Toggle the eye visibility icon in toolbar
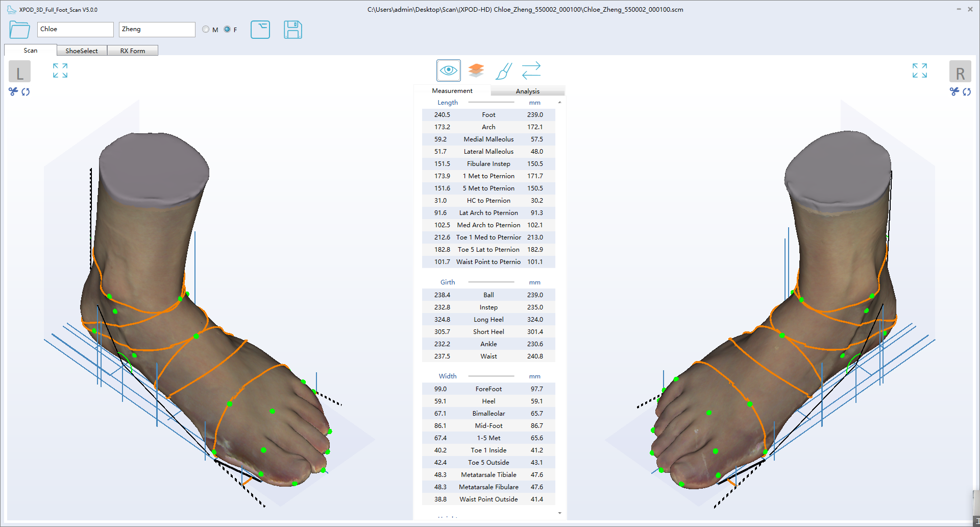980x527 pixels. [448, 70]
